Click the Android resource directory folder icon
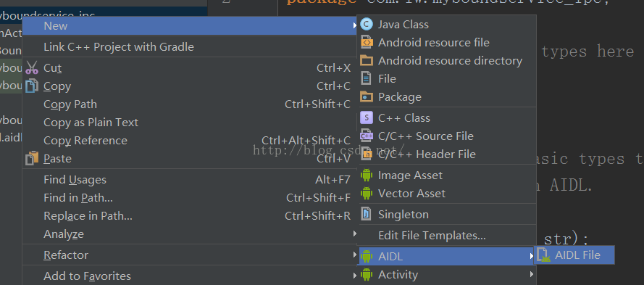644x285 pixels. pos(367,61)
